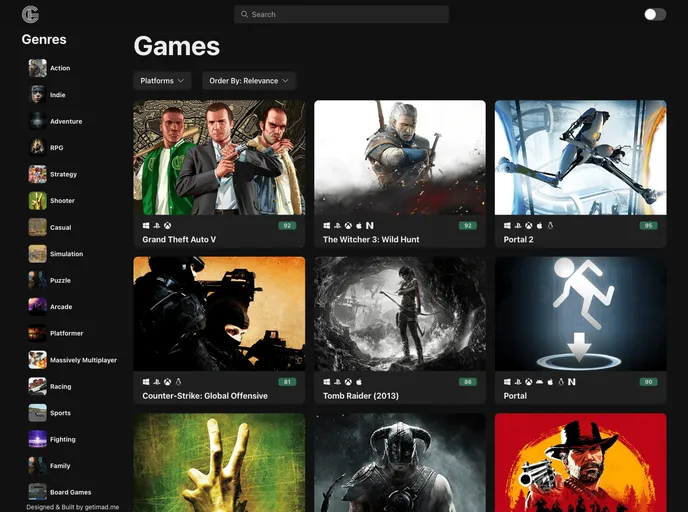This screenshot has height=512, width=688.
Task: Click the Grand Theft Auto V title
Action: (x=179, y=240)
